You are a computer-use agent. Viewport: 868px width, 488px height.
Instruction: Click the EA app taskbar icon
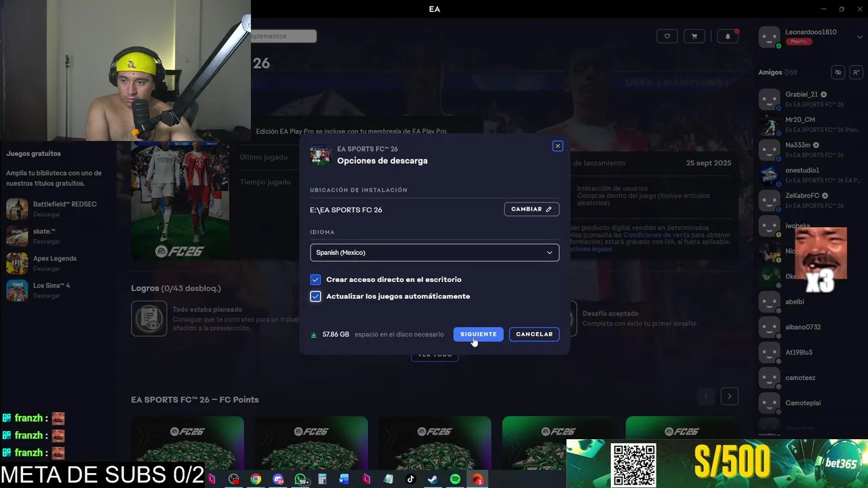(477, 479)
